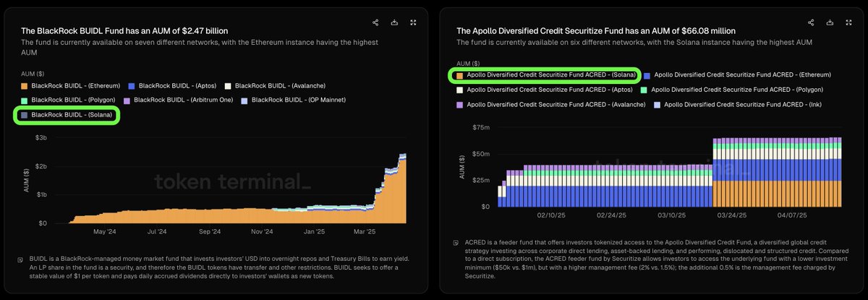The width and height of the screenshot is (868, 300).
Task: Open the ACRED description note icon
Action: point(456,243)
